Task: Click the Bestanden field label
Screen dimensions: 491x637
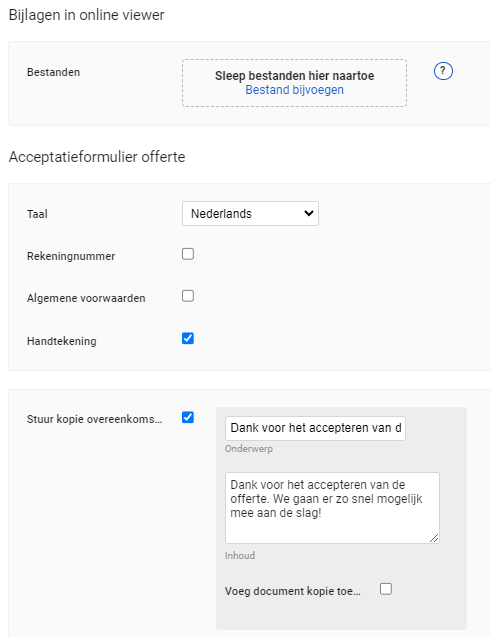Action: pos(54,72)
